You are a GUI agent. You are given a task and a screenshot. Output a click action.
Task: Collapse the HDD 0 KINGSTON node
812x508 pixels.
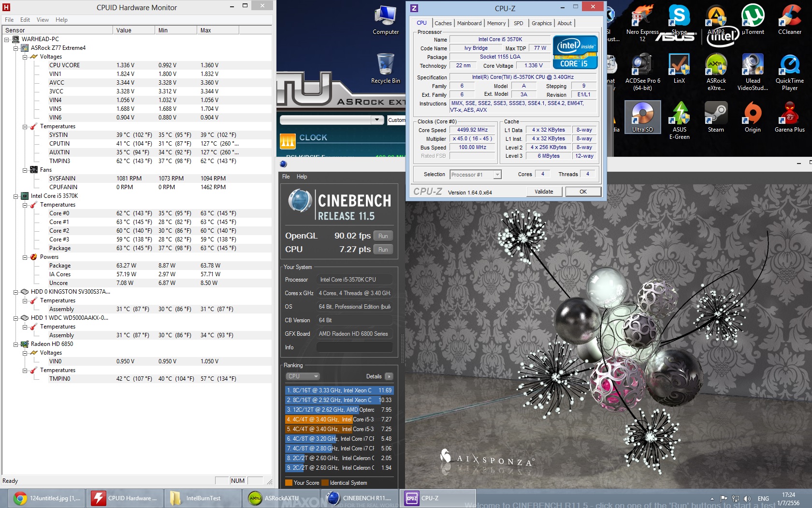16,292
